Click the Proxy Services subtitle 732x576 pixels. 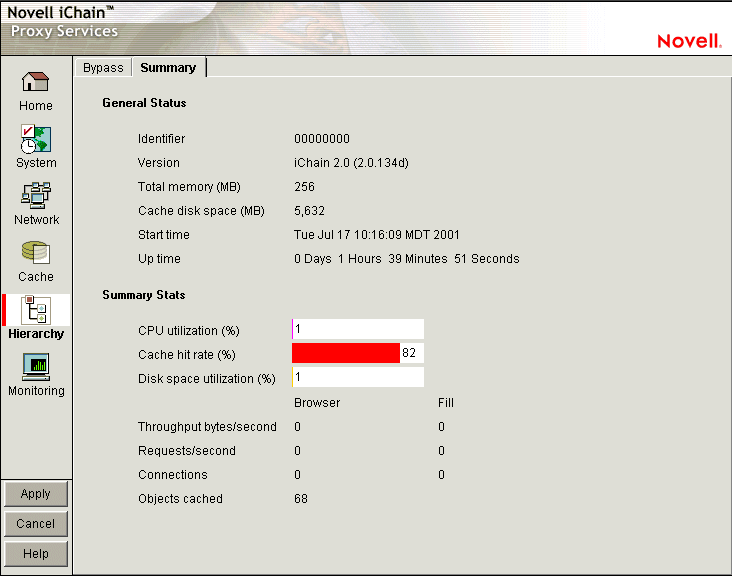[x=64, y=31]
